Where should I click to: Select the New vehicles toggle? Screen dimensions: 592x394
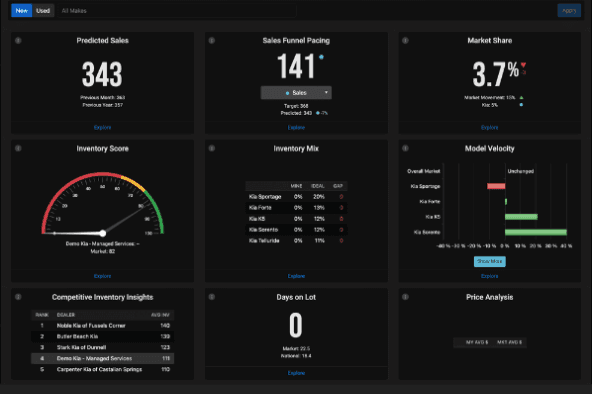[x=22, y=11]
